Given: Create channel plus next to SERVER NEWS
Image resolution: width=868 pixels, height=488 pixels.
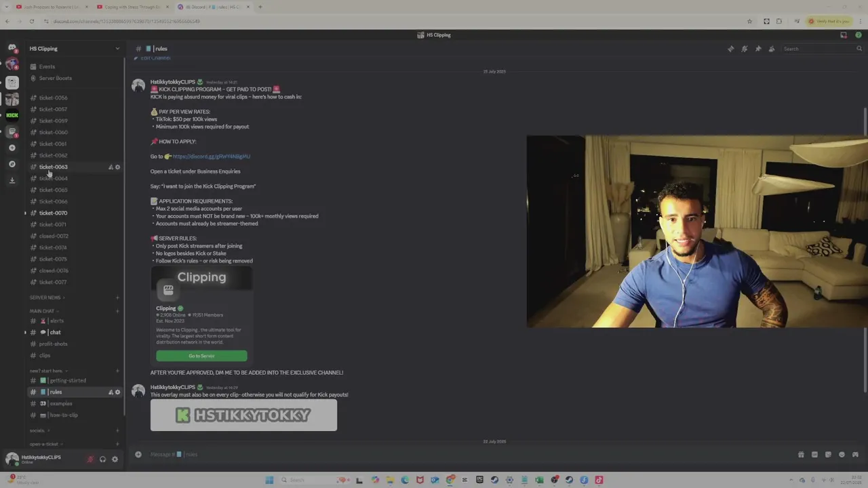Looking at the screenshot, I should coord(117,298).
